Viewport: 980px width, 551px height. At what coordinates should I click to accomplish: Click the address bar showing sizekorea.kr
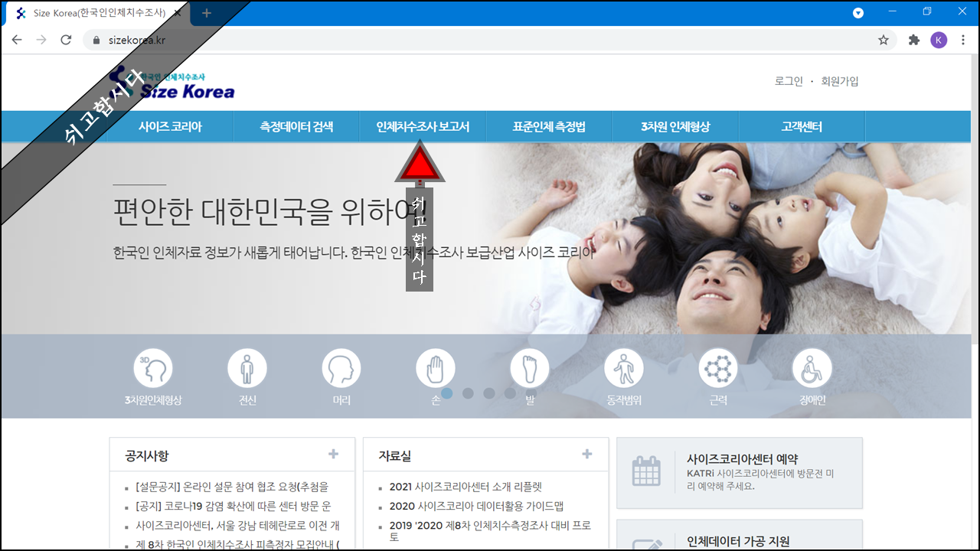click(490, 40)
